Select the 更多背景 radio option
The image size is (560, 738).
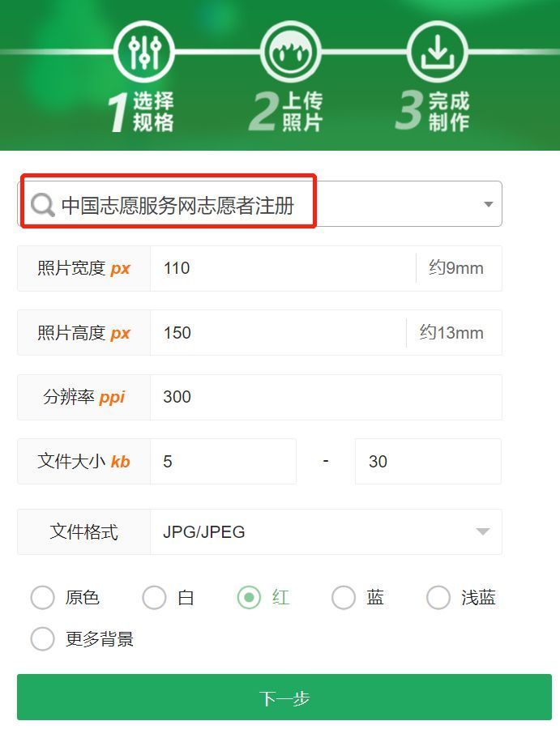click(x=42, y=638)
